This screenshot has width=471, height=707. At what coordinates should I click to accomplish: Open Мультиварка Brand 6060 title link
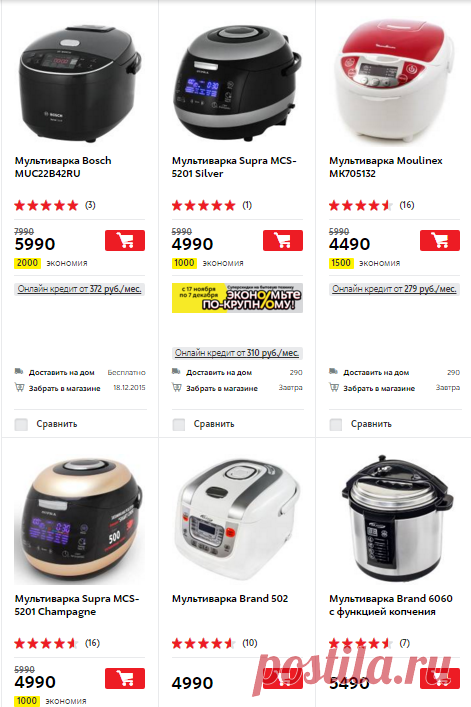click(391, 605)
